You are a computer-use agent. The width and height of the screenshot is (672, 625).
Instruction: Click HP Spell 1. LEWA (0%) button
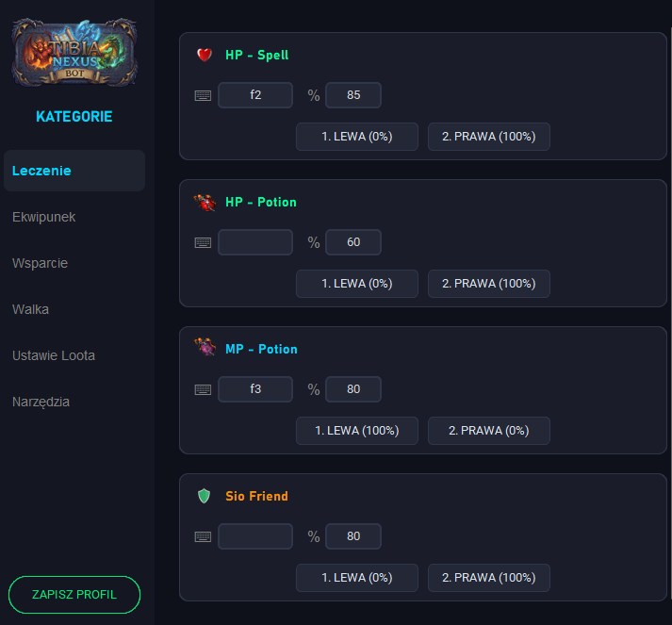[356, 137]
